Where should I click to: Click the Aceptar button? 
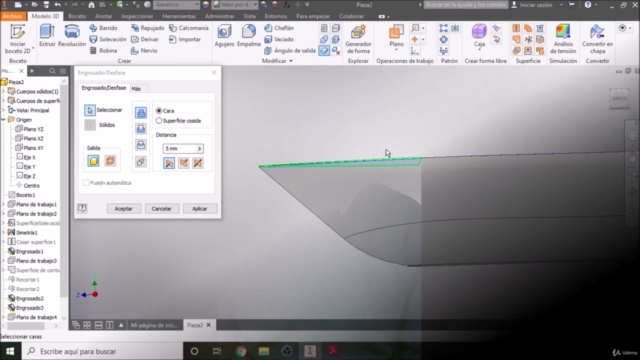123,209
